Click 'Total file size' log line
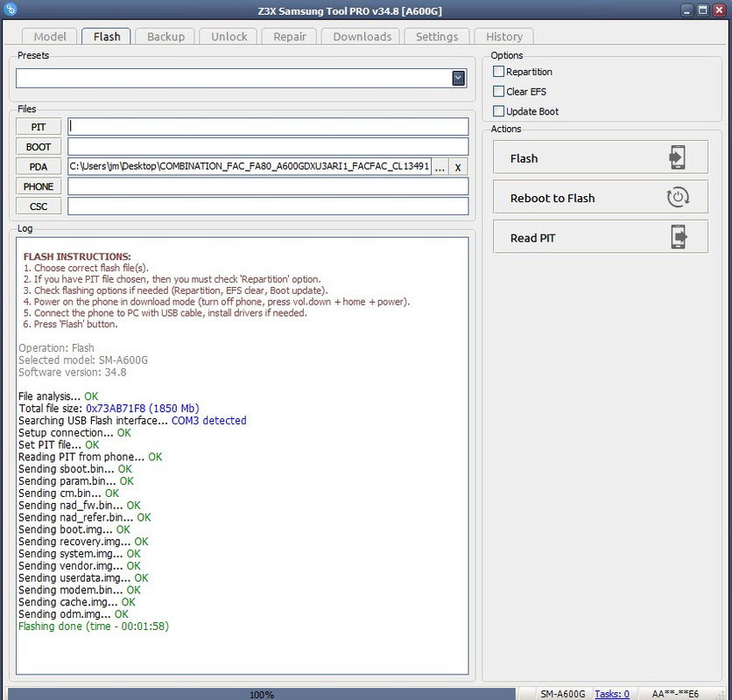The height and width of the screenshot is (700, 732). (109, 409)
